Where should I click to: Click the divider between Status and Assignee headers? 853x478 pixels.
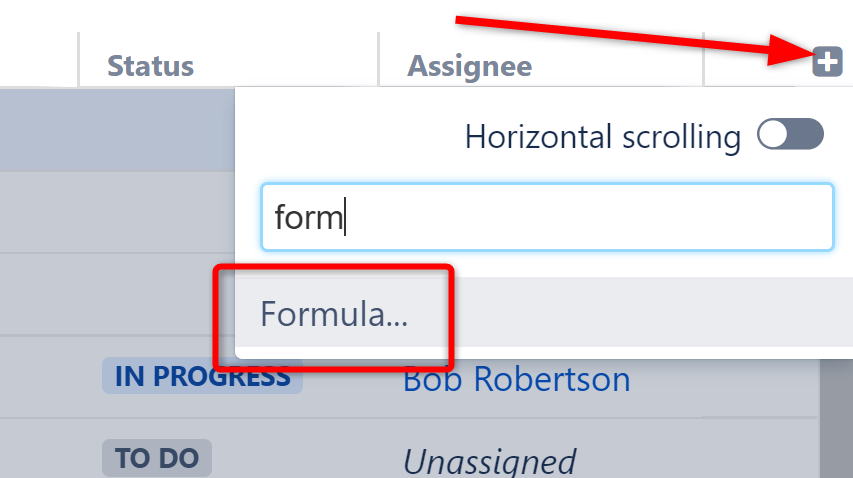pos(379,60)
